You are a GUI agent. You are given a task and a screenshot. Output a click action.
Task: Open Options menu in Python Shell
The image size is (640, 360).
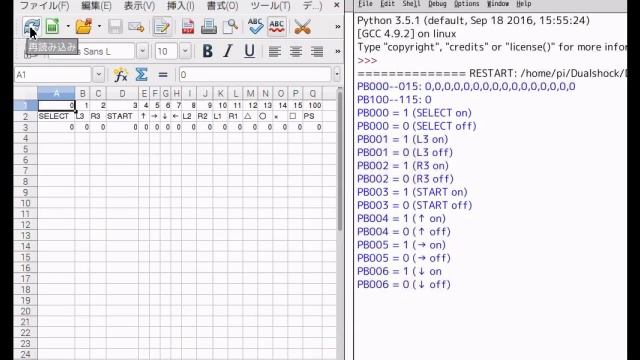tap(467, 4)
